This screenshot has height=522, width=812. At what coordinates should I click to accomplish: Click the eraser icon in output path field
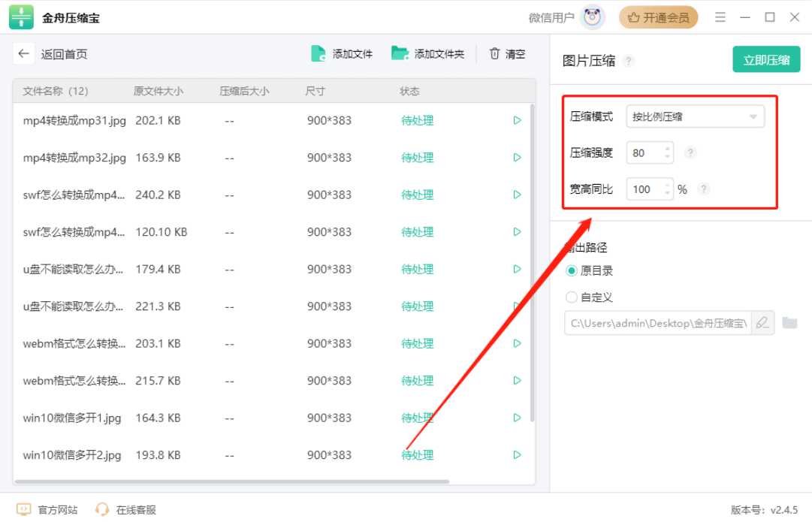tap(762, 323)
